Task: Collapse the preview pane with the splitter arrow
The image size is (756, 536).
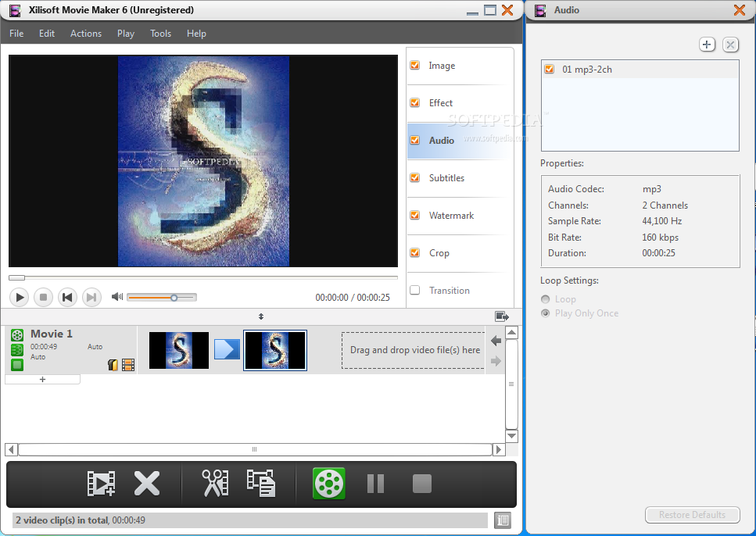Action: (x=261, y=316)
